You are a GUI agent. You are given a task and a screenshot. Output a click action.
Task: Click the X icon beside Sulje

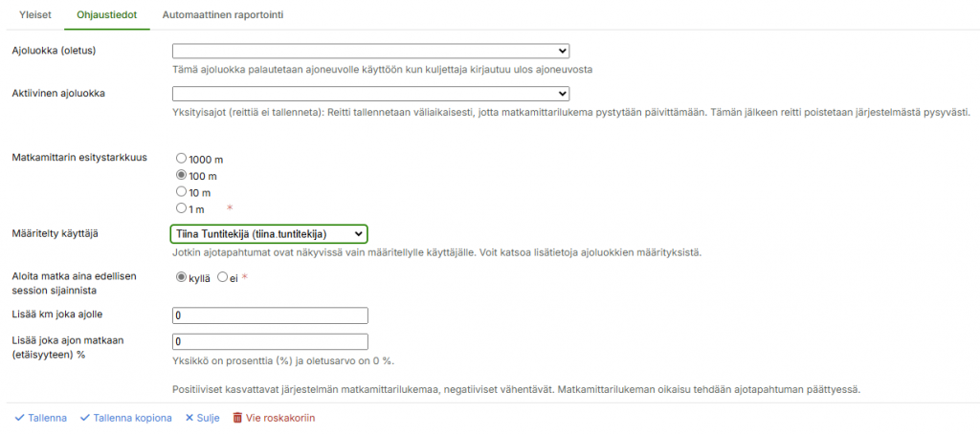tap(189, 418)
